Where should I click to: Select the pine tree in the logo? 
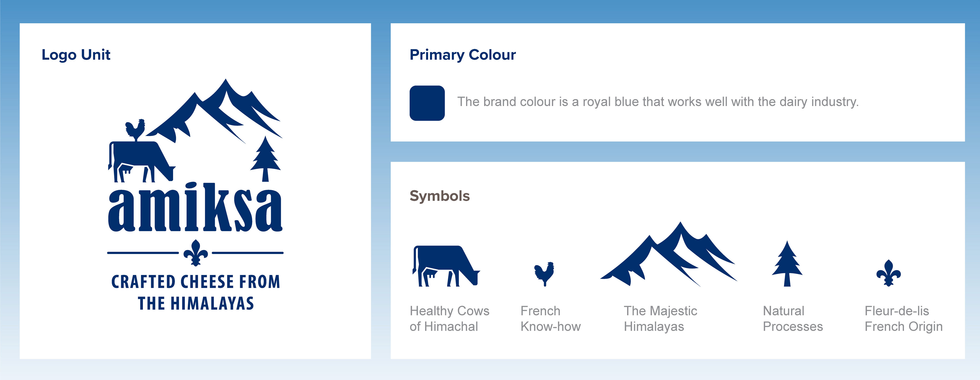point(265,159)
